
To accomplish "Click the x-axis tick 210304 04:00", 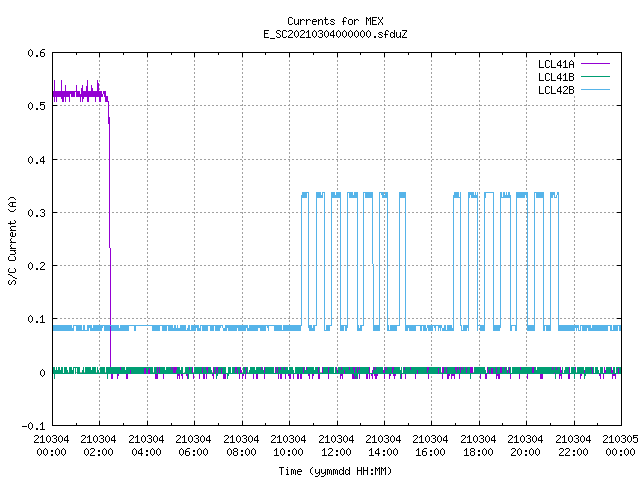I will pyautogui.click(x=146, y=446).
